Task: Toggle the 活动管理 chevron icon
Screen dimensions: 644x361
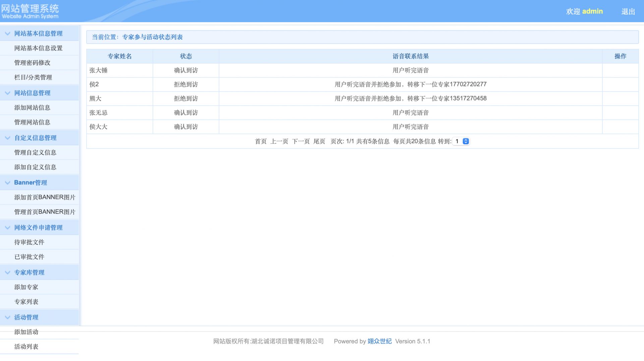Action: point(7,317)
